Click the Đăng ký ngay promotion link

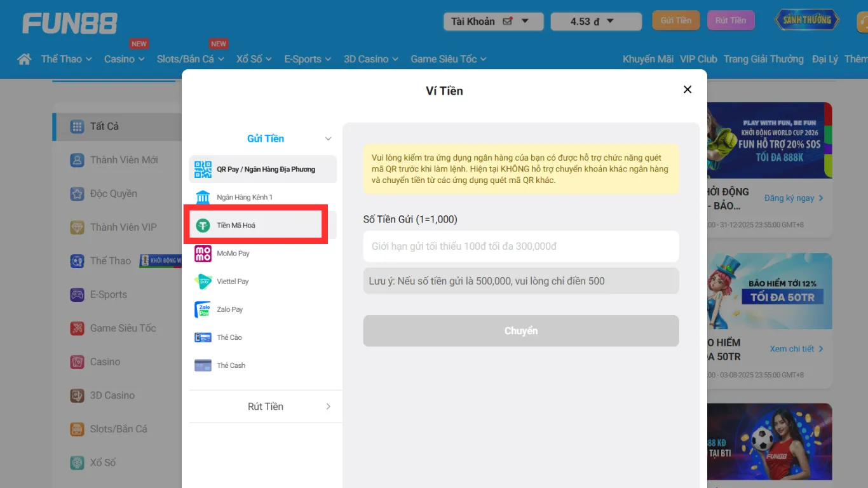pyautogui.click(x=790, y=198)
